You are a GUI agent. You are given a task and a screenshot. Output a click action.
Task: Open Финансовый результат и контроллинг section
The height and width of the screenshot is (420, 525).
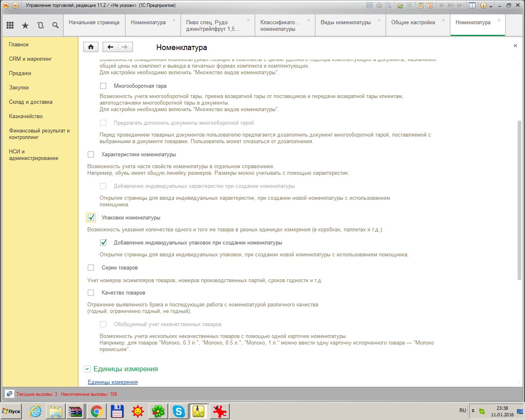pyautogui.click(x=39, y=134)
